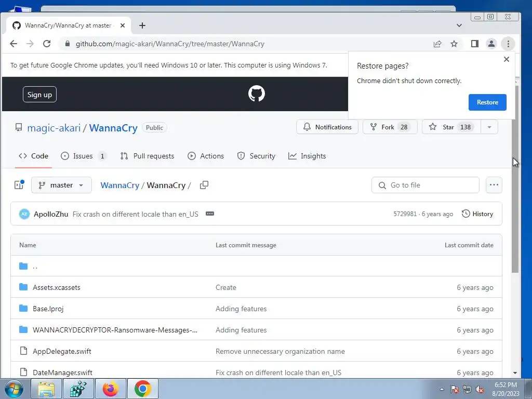
Task: Open Firefox from the taskbar
Action: coord(110,389)
